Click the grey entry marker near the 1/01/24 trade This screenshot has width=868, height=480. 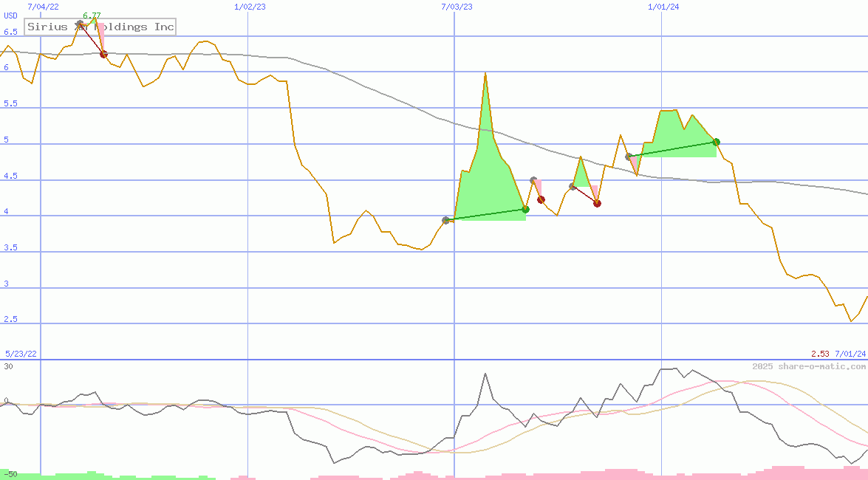(629, 157)
